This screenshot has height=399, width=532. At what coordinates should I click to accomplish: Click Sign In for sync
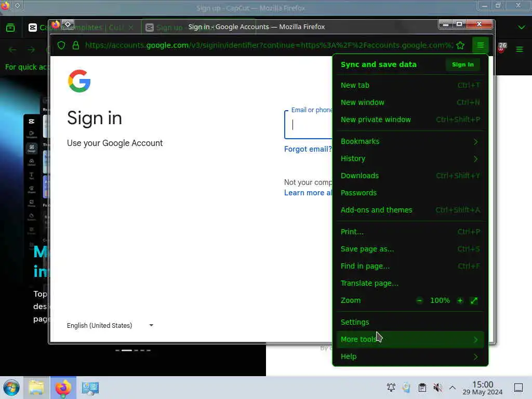(462, 64)
